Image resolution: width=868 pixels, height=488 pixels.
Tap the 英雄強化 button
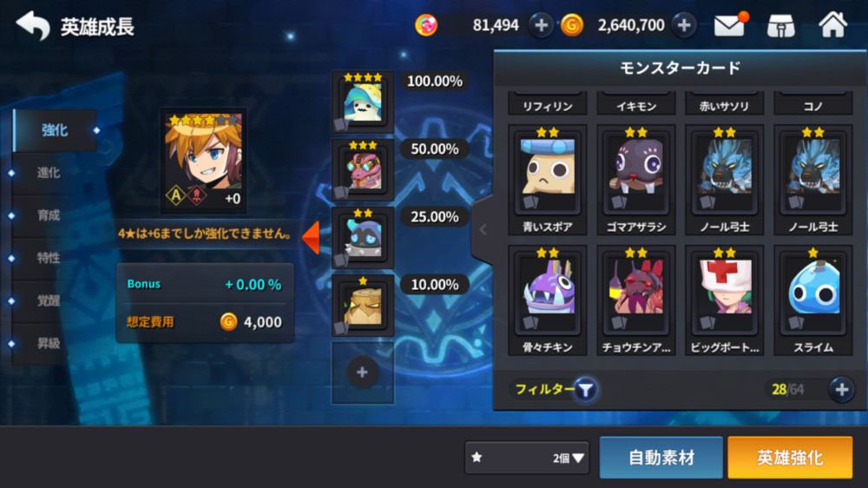[790, 458]
